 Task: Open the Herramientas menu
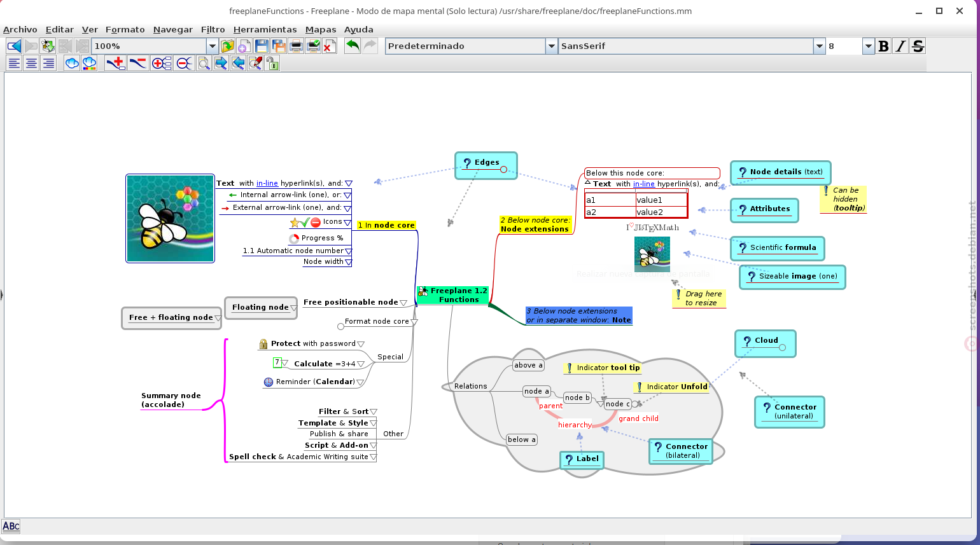(x=265, y=29)
